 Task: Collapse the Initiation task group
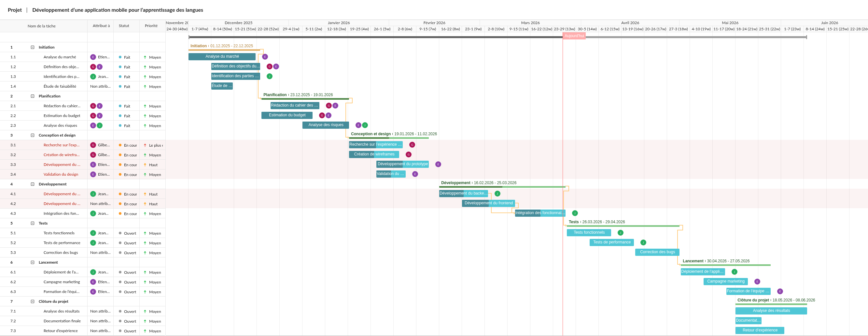tap(33, 47)
